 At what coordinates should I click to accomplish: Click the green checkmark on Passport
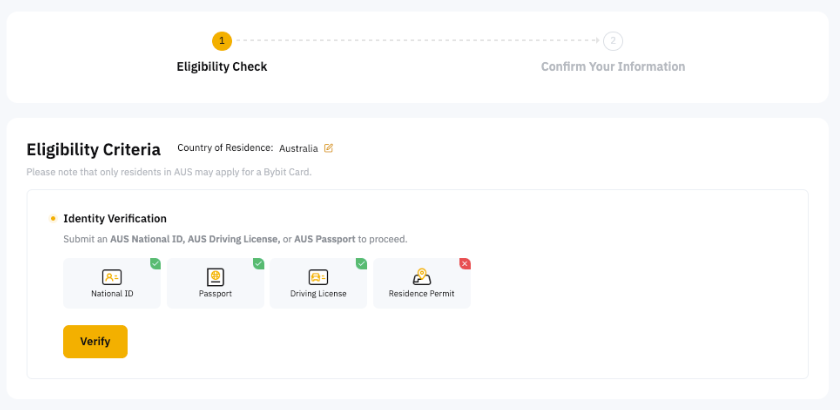(x=258, y=263)
